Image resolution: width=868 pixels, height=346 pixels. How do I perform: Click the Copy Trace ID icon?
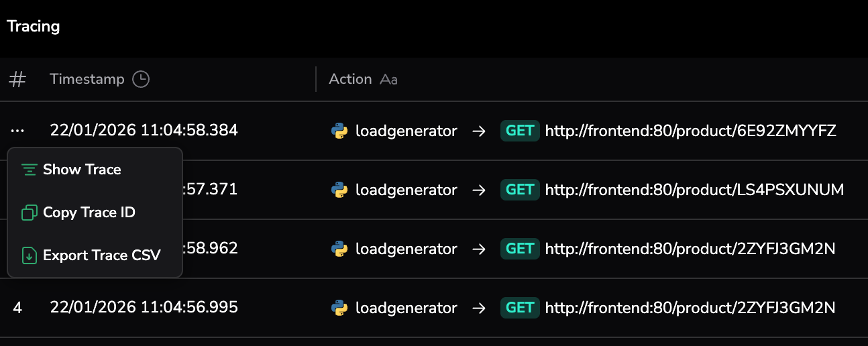(x=29, y=213)
